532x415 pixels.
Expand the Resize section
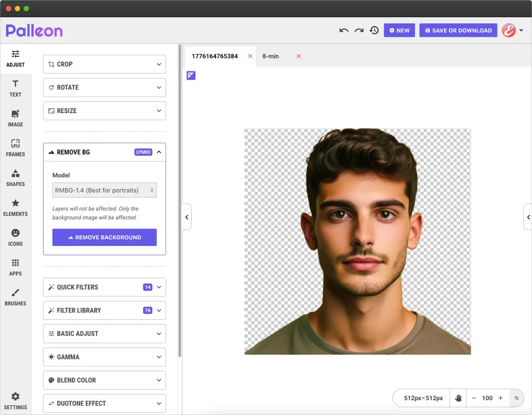[x=104, y=111]
